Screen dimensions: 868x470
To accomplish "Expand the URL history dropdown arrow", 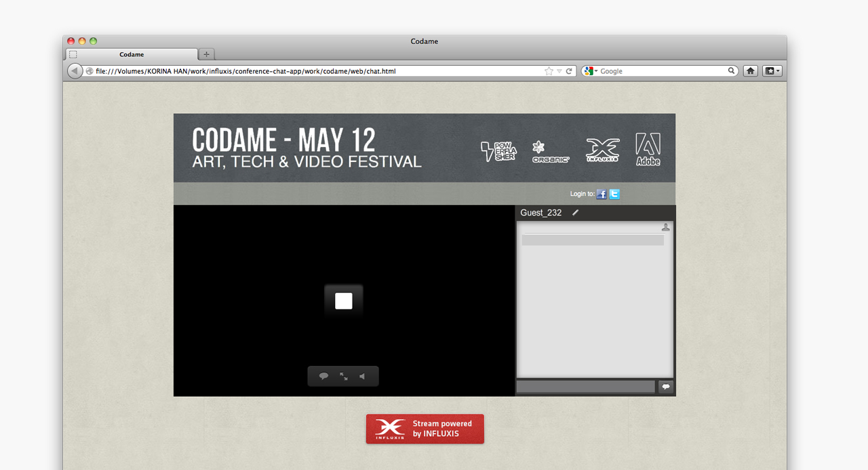I will [559, 71].
